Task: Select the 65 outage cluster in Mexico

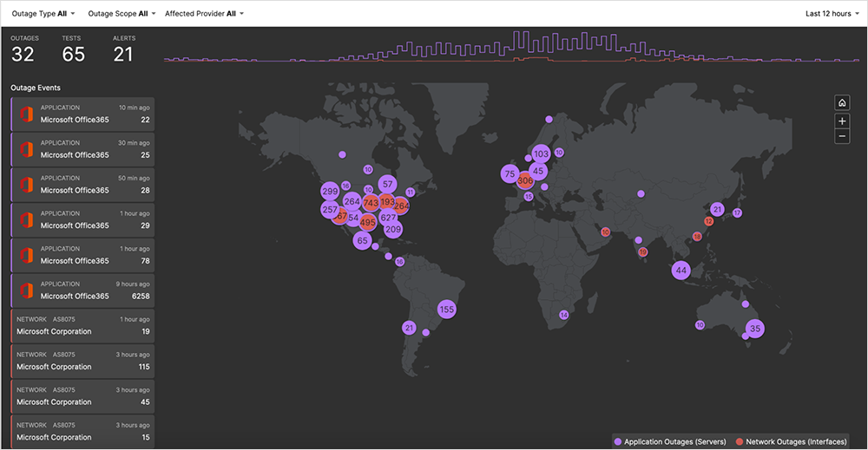Action: click(x=362, y=240)
